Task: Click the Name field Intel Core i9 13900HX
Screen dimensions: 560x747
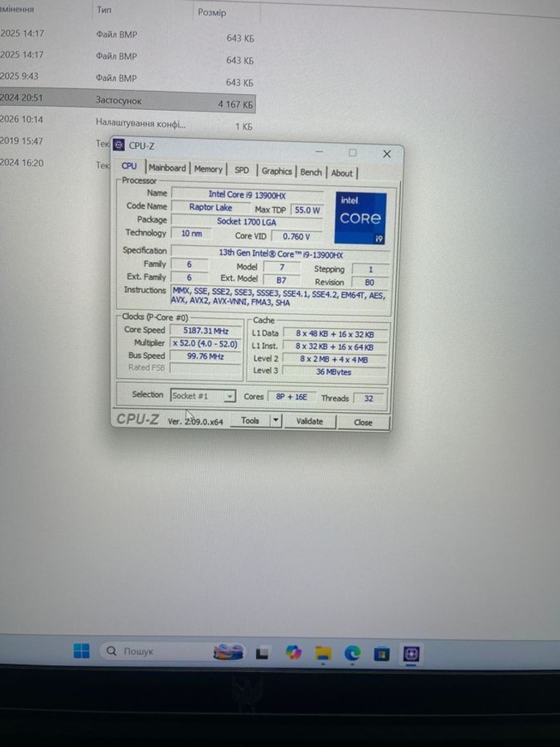Action: (x=247, y=194)
